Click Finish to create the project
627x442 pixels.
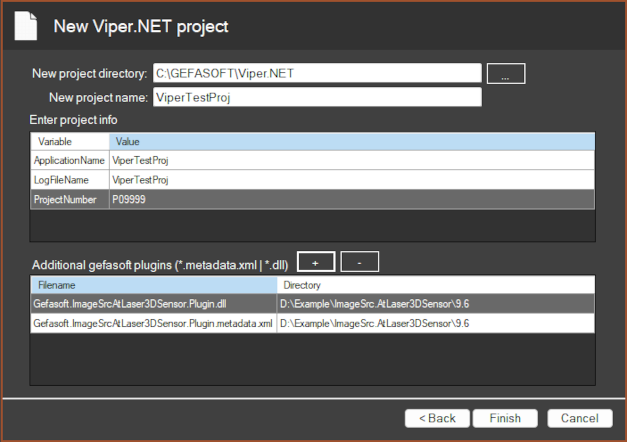tap(505, 418)
